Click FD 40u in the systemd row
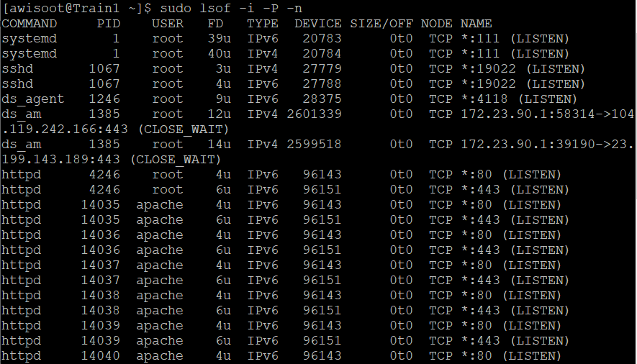 220,53
